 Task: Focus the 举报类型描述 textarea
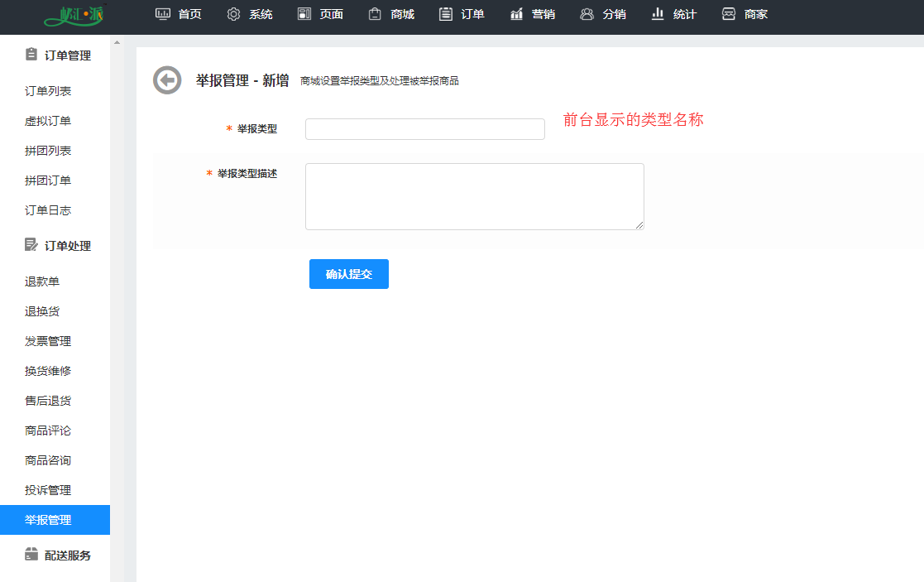[474, 196]
